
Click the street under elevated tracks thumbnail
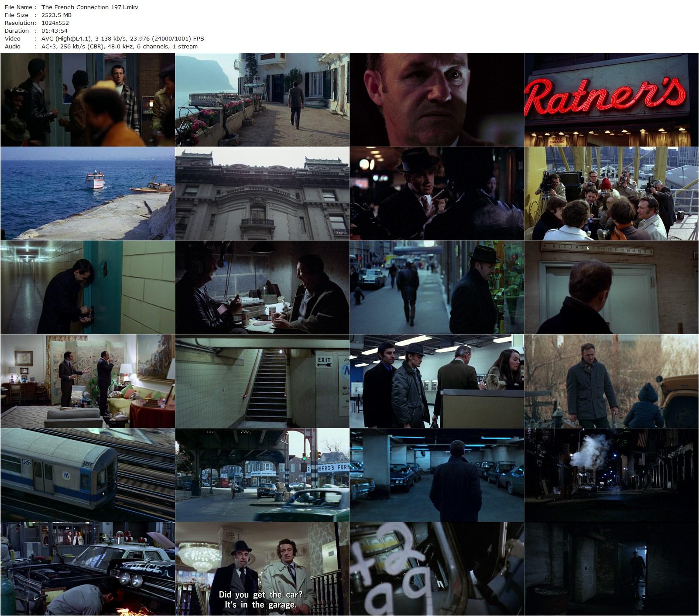click(262, 475)
